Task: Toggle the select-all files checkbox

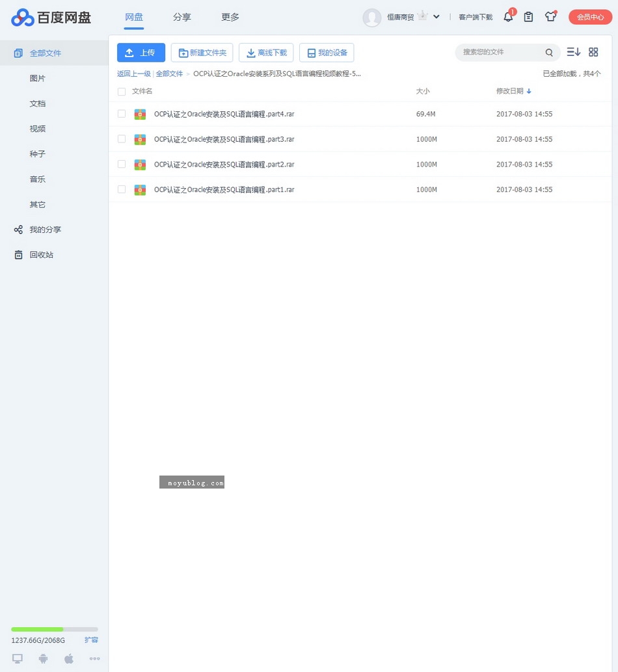Action: tap(122, 92)
